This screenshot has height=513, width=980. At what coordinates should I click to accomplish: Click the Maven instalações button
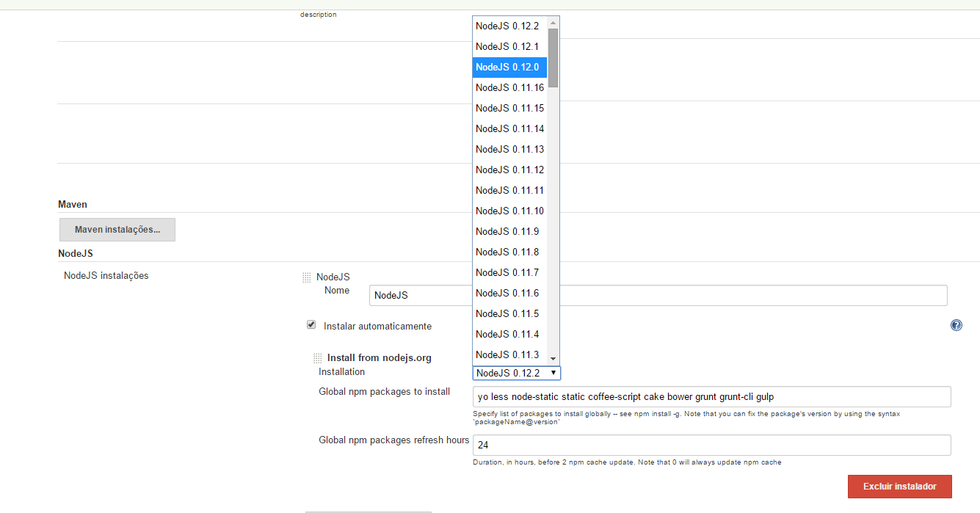pyautogui.click(x=117, y=230)
